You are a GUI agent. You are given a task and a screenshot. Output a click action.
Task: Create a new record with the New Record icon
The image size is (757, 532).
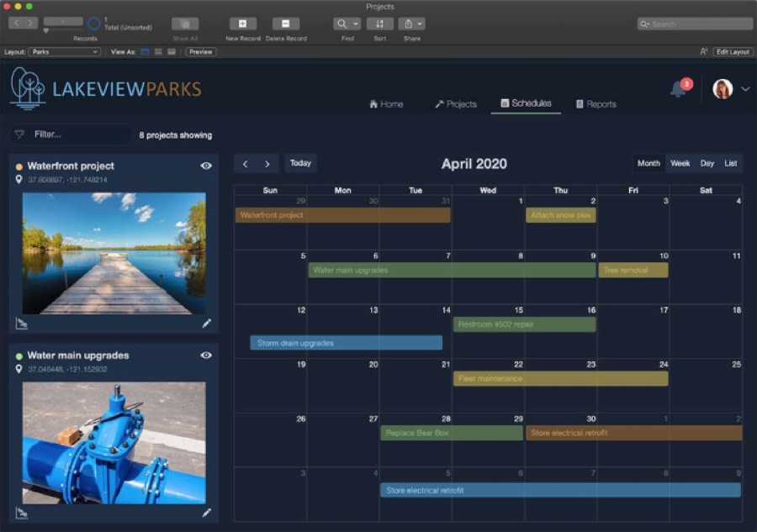click(x=241, y=24)
